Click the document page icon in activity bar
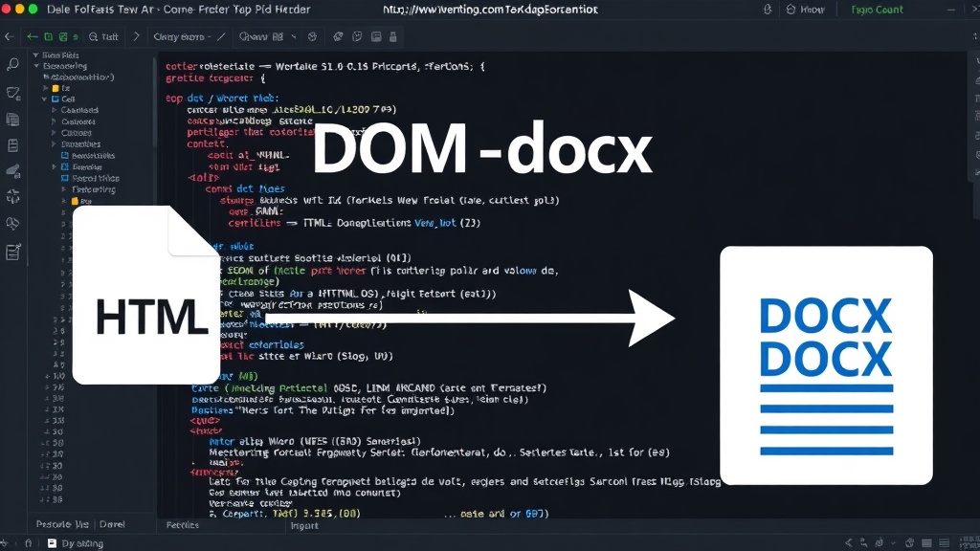This screenshot has height=551, width=980. [12, 145]
